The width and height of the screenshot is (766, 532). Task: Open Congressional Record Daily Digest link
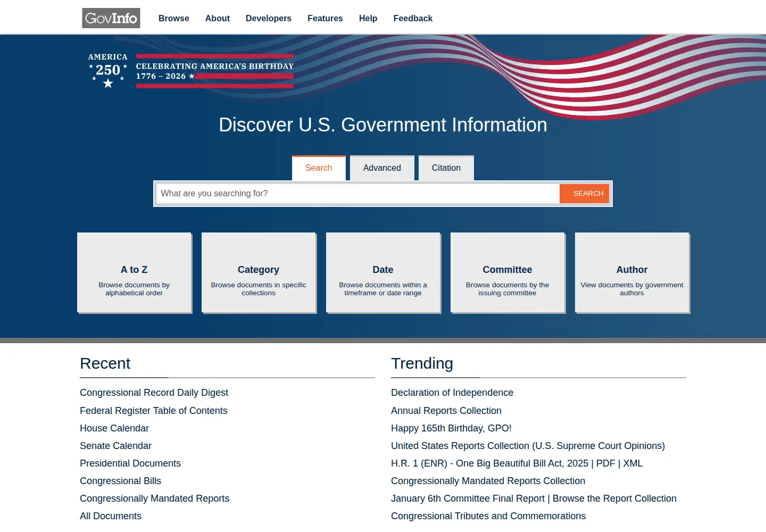pyautogui.click(x=154, y=393)
